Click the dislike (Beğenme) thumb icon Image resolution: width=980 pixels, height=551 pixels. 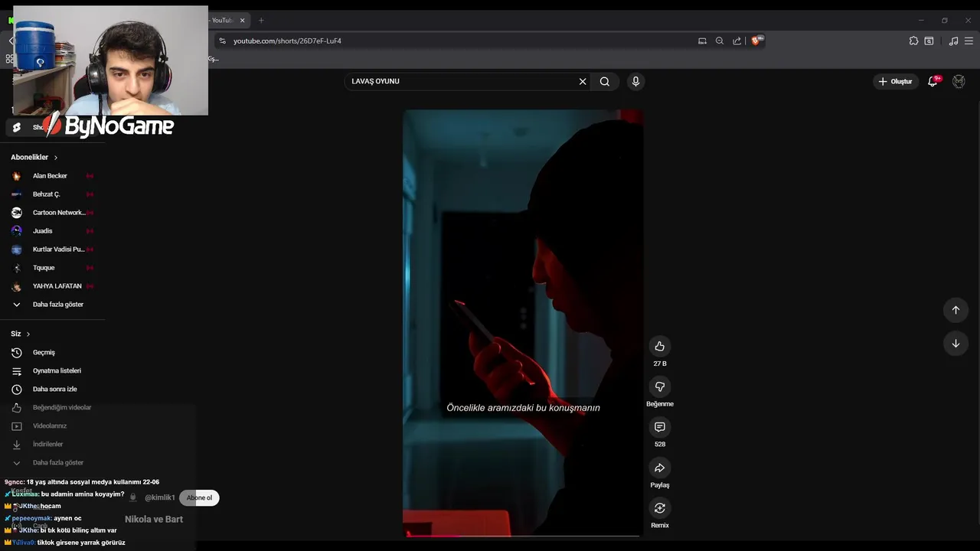pyautogui.click(x=659, y=387)
